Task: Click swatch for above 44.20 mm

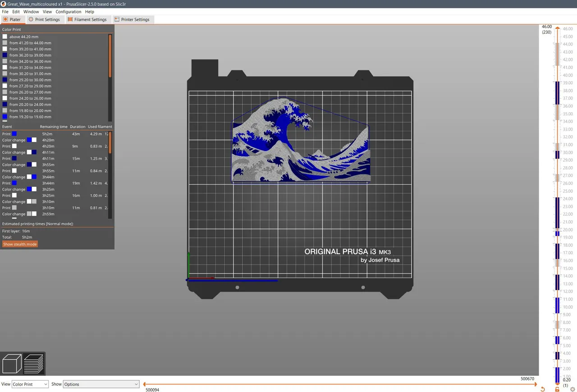Action: tap(5, 36)
